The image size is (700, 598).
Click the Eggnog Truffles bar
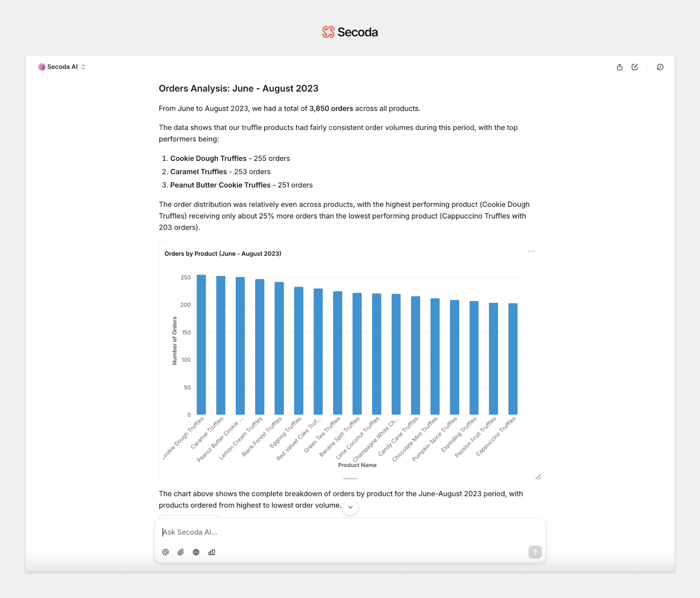coord(299,351)
